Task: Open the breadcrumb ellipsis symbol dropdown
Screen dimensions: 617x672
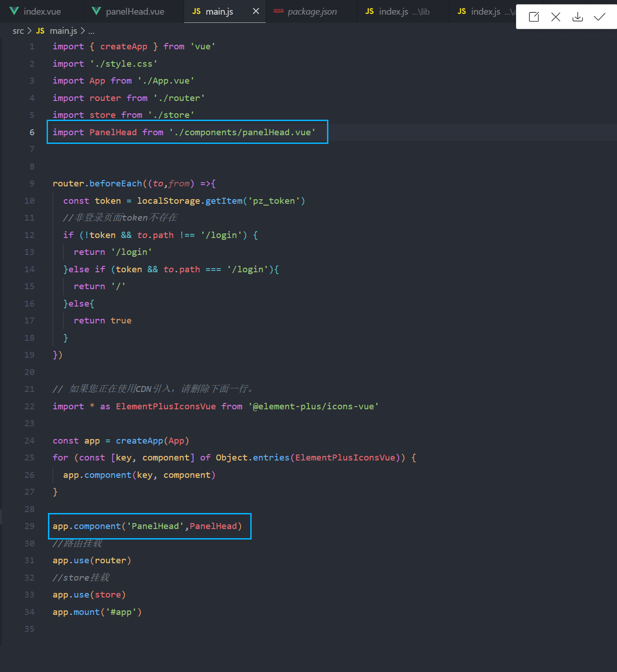Action: pyautogui.click(x=91, y=31)
